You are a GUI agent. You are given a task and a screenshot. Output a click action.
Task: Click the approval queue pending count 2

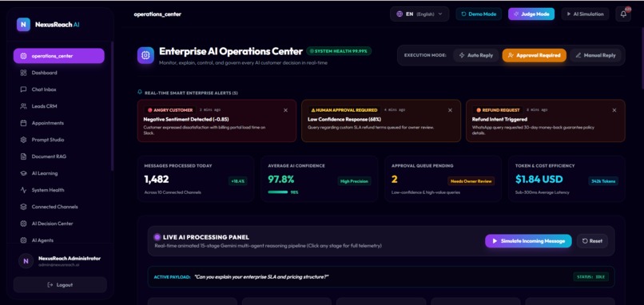click(394, 180)
